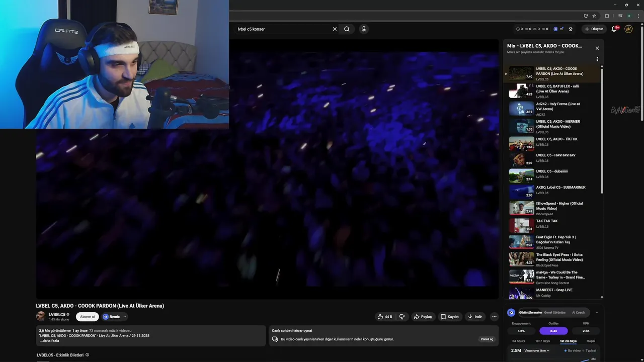Open Mix playlist three-dot options

coord(597,59)
